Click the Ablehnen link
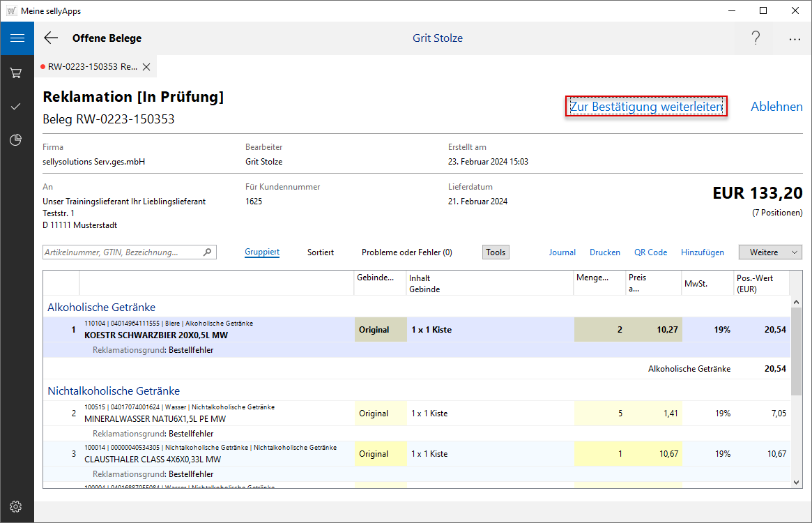 tap(776, 107)
